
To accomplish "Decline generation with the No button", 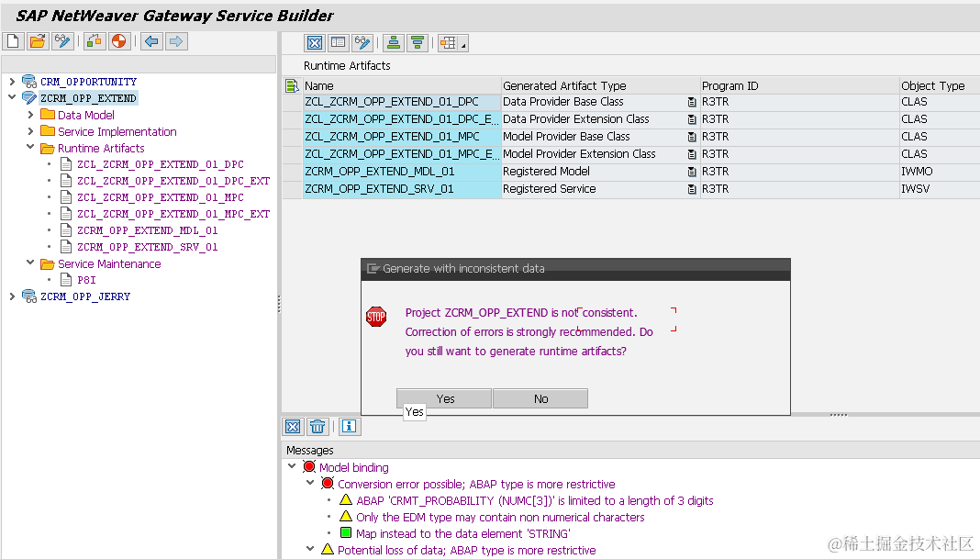I will 540,398.
